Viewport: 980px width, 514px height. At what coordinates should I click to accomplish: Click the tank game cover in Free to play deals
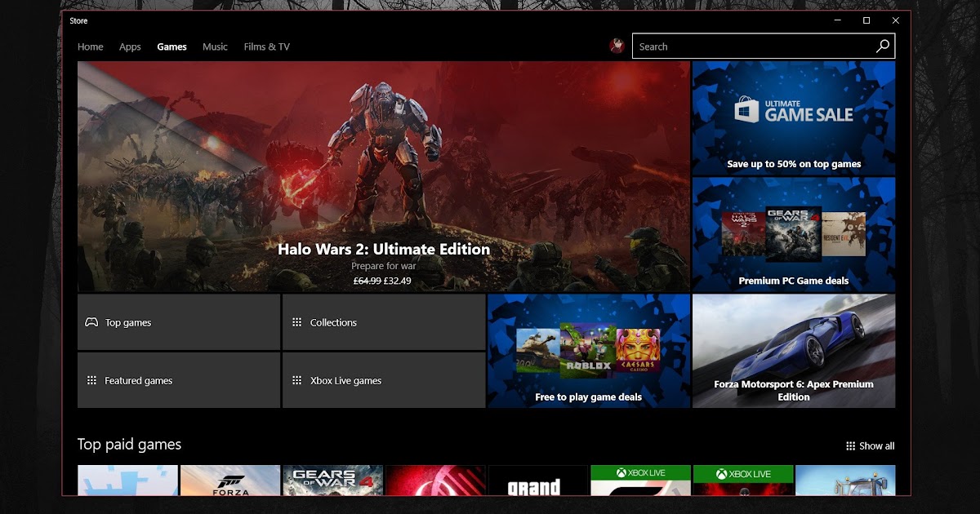pyautogui.click(x=538, y=351)
